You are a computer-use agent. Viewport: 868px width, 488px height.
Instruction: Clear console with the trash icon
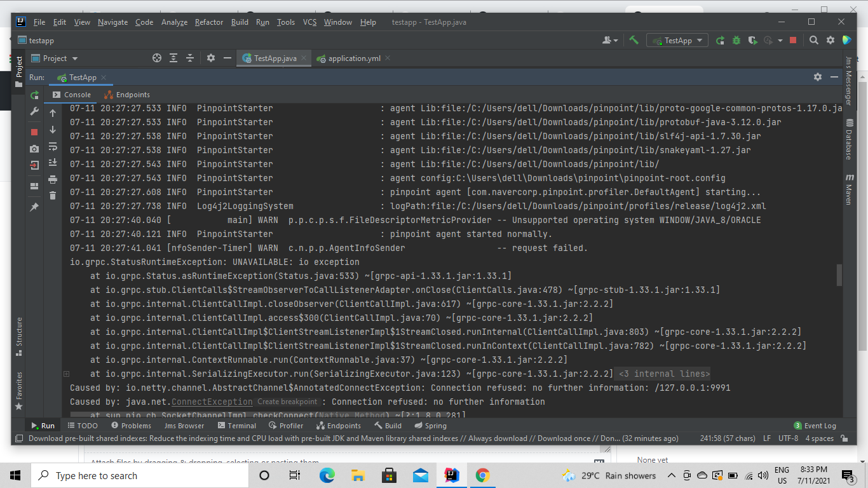pyautogui.click(x=53, y=196)
